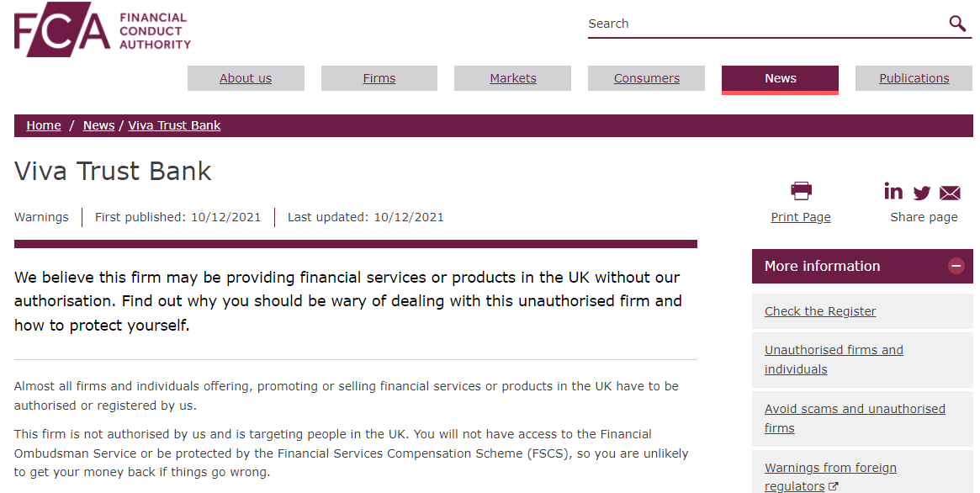Share page on LinkedIn
The image size is (980, 493).
893,191
